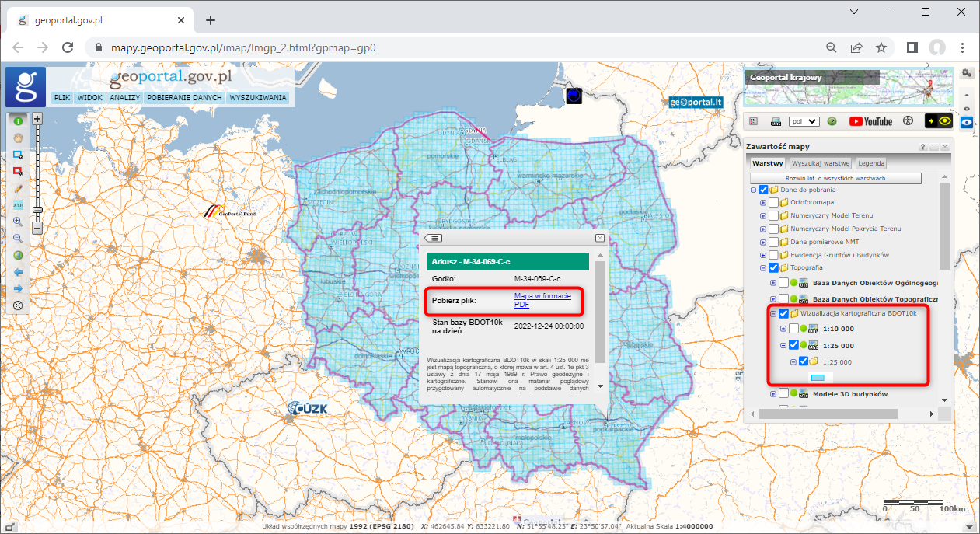Toggle high contrast eye mode
Screen dimensions: 980x534
tap(944, 121)
